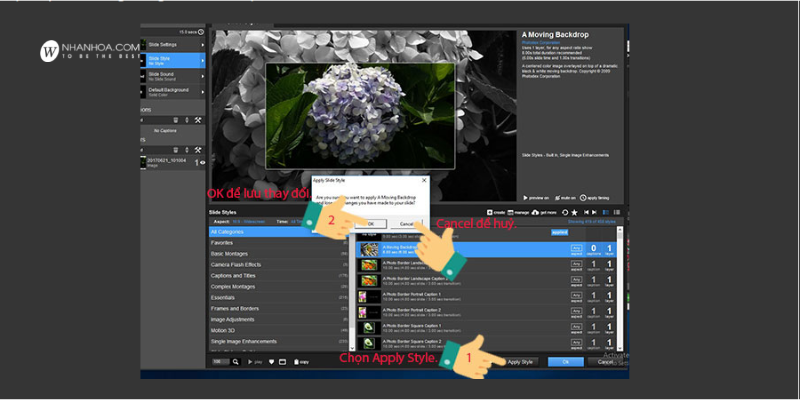This screenshot has height=400, width=800.
Task: Toggle the apply timing option
Action: click(x=594, y=198)
